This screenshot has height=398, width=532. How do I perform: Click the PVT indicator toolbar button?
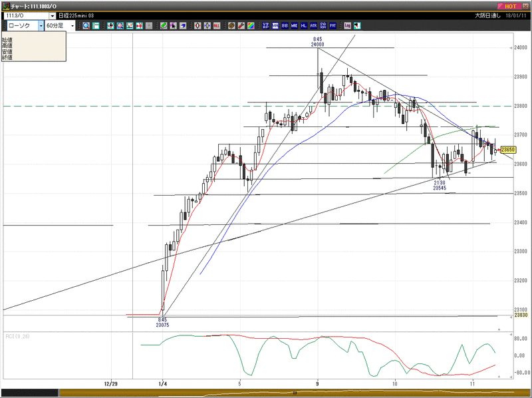click(332, 25)
